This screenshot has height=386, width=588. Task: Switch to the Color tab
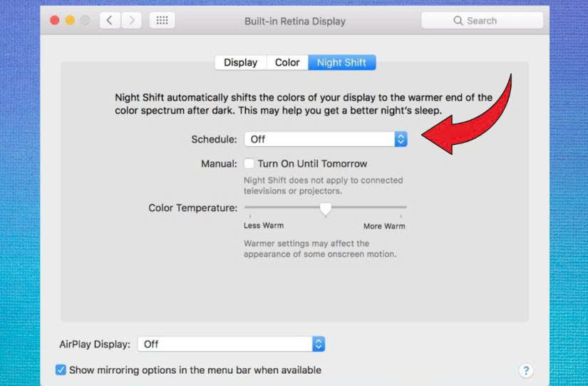287,62
